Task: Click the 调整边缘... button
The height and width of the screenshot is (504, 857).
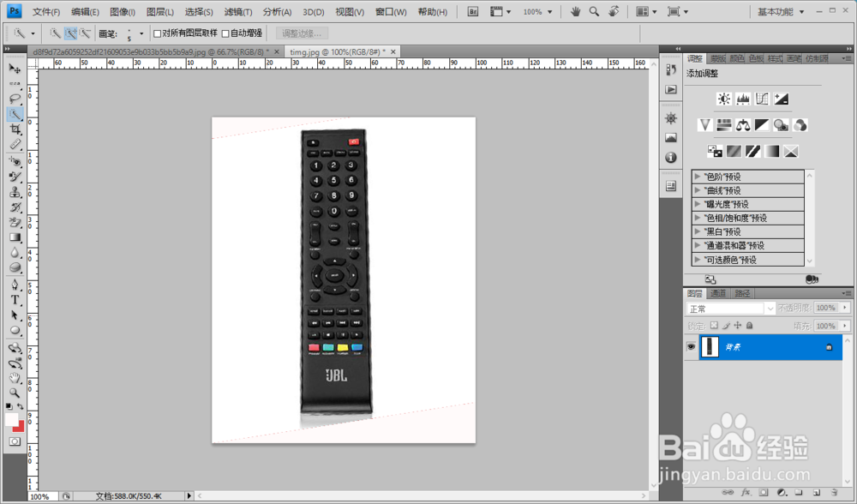Action: 302,33
